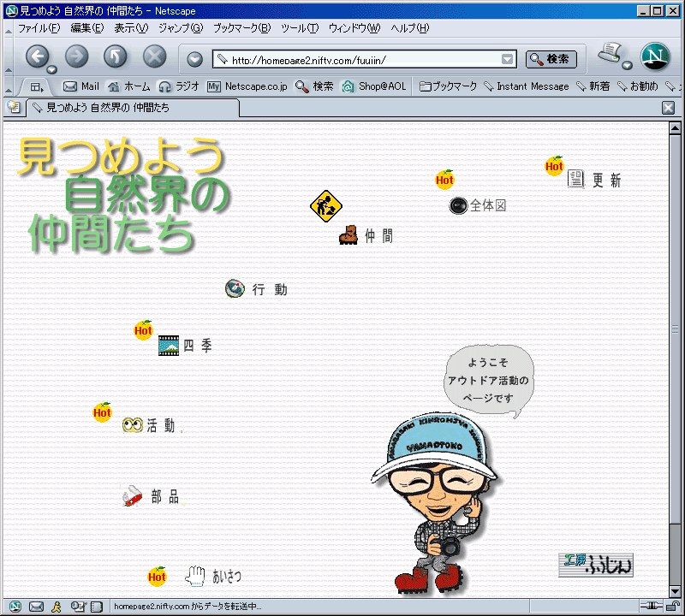Open the 表示(V) menu

pyautogui.click(x=131, y=28)
